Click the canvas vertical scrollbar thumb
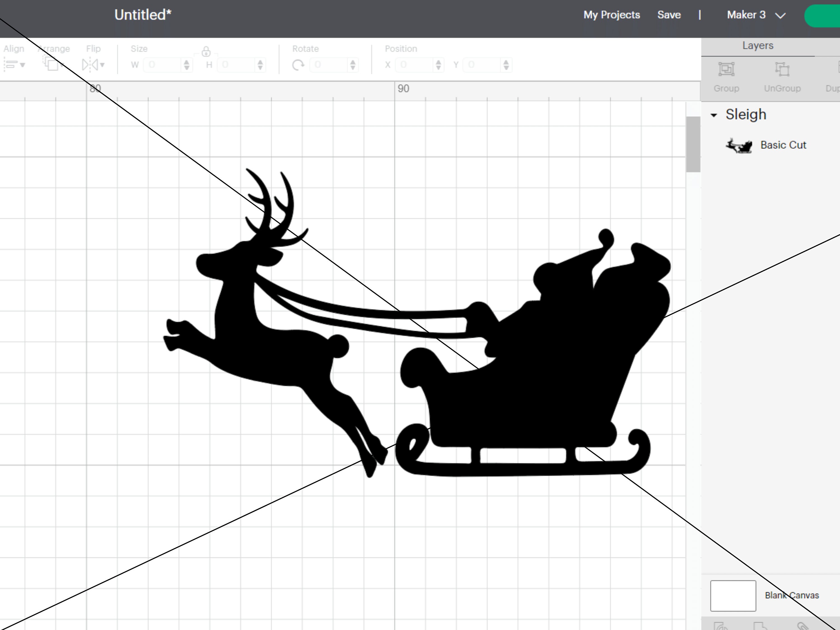Image resolution: width=840 pixels, height=630 pixels. point(693,144)
